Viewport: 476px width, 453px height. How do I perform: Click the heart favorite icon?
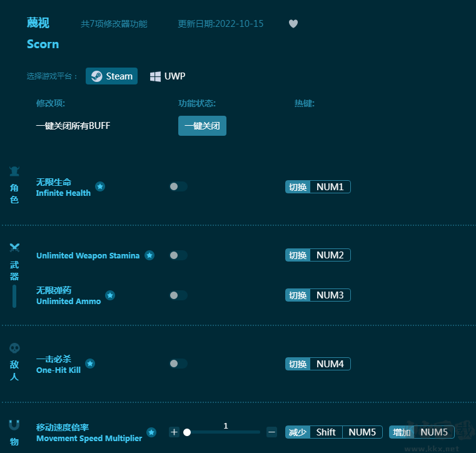(x=293, y=24)
